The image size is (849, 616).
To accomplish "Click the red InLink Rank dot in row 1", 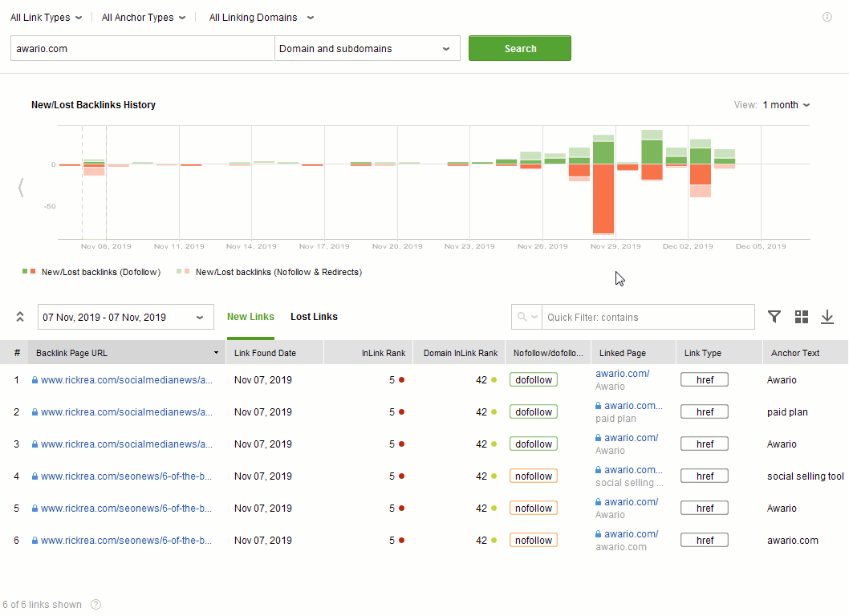I will coord(402,380).
